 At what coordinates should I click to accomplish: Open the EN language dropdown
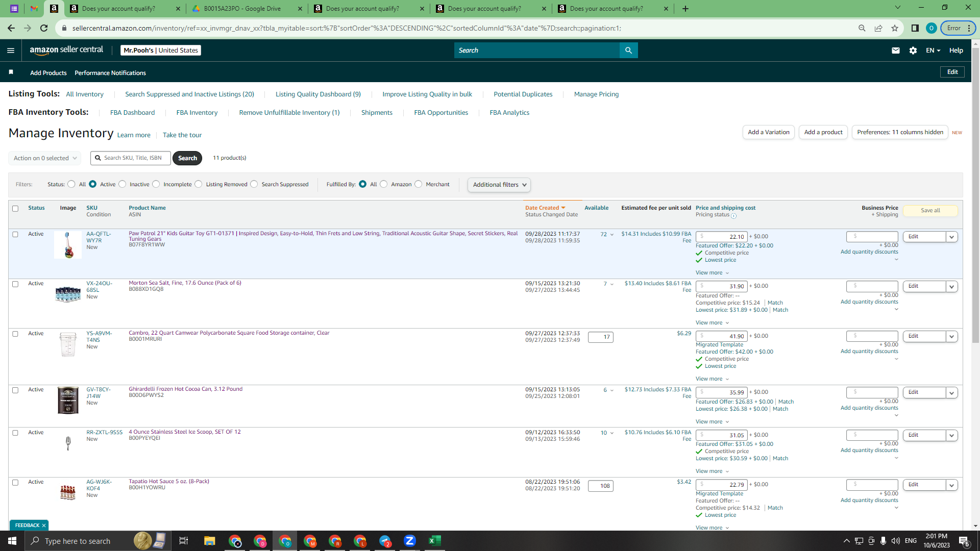tap(933, 50)
